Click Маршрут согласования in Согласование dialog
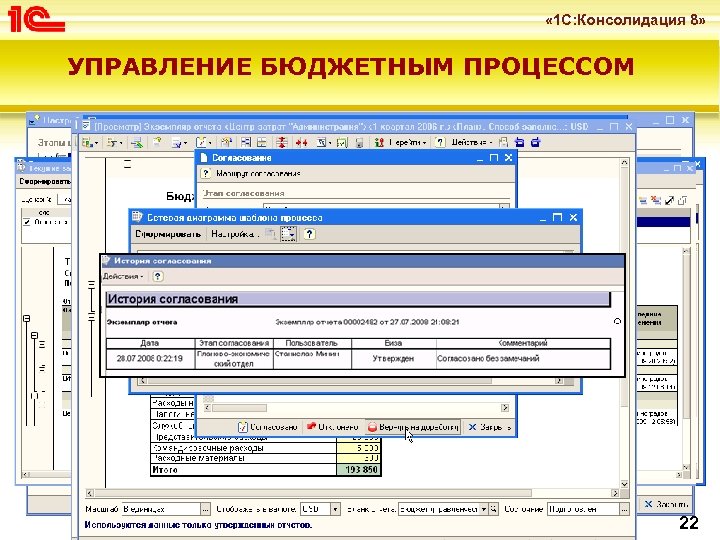The height and width of the screenshot is (540, 720). pos(258,174)
